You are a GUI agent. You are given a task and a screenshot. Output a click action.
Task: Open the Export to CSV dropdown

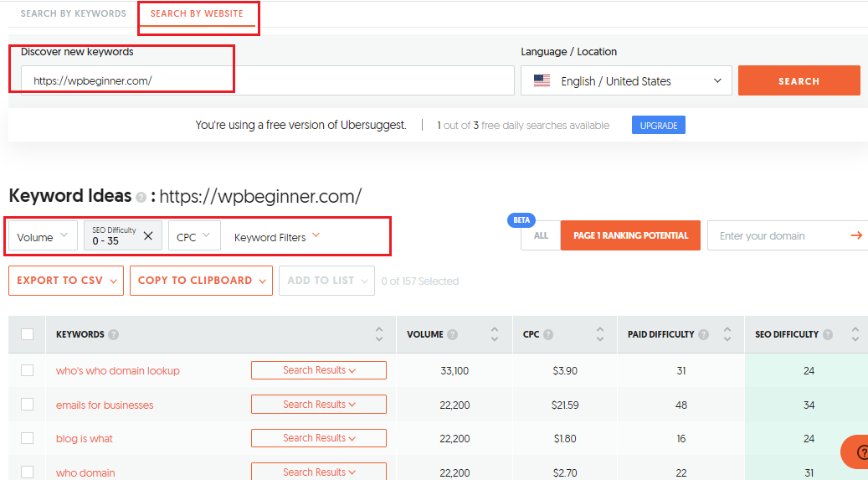[66, 281]
